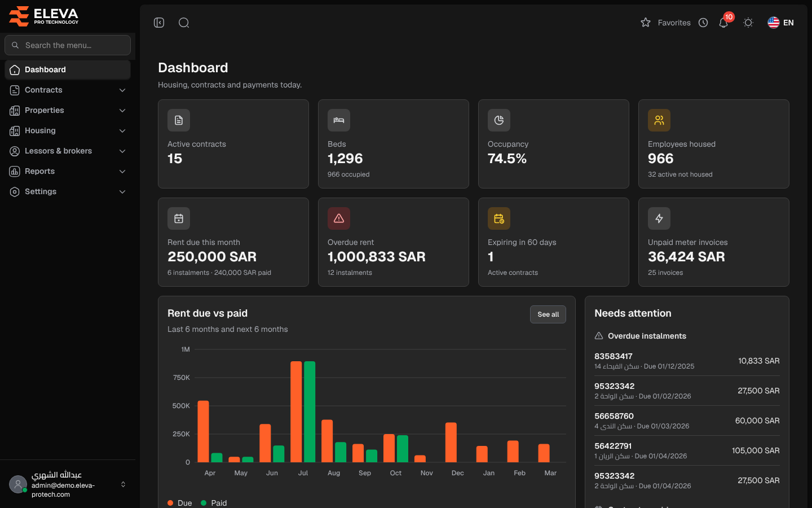Click the Active contracts document icon
The image size is (812, 508).
pos(179,120)
